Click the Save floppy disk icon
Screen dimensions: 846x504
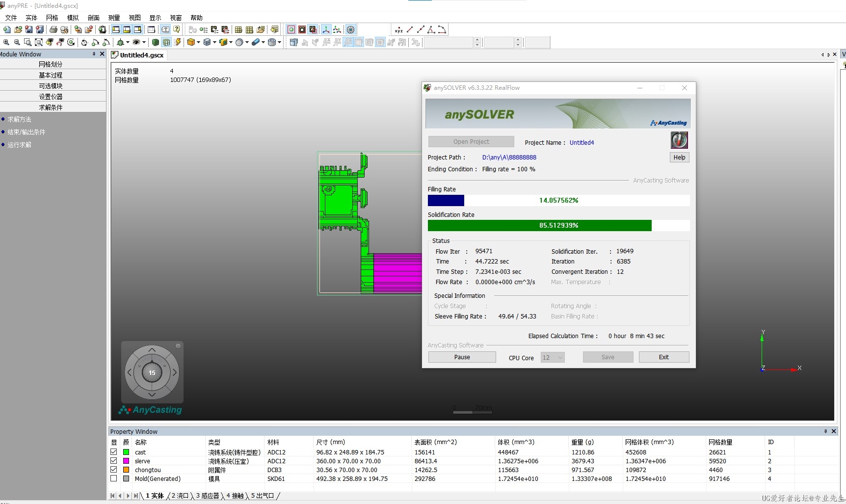click(29, 29)
